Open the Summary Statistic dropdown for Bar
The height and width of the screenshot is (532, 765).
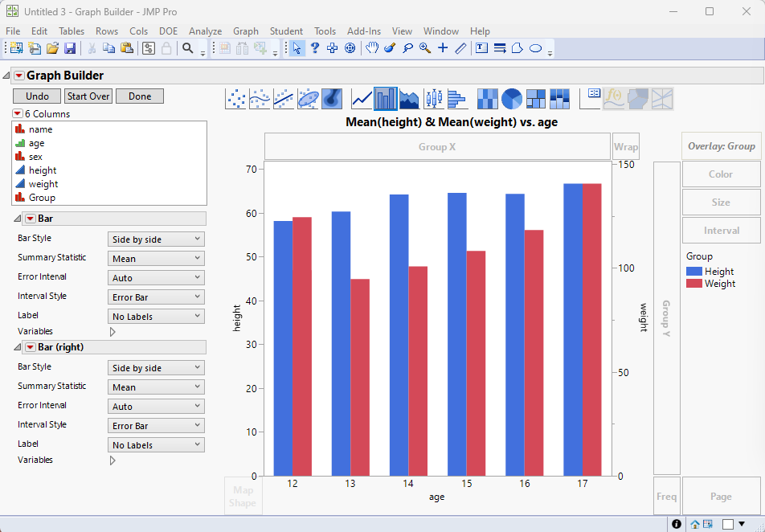click(x=156, y=257)
